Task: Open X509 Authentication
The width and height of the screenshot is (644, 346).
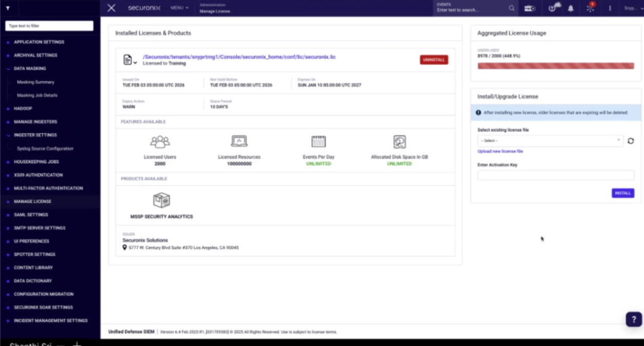Action: tap(38, 175)
